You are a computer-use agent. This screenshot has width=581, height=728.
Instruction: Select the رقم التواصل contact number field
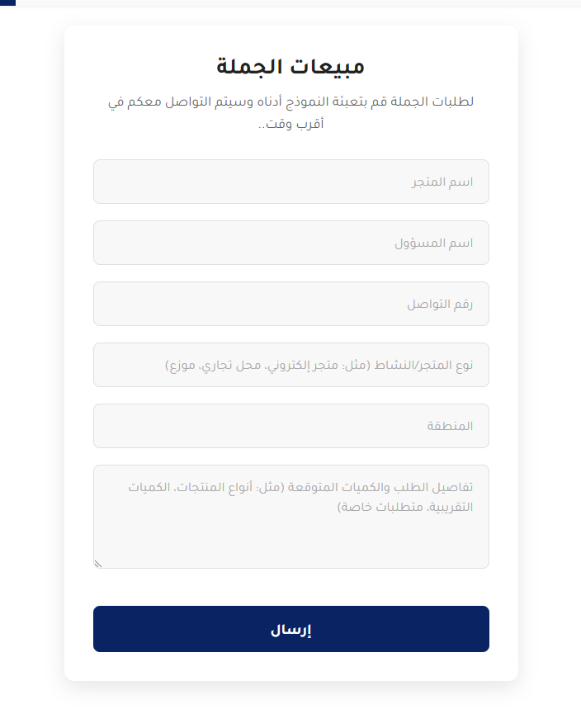291,304
